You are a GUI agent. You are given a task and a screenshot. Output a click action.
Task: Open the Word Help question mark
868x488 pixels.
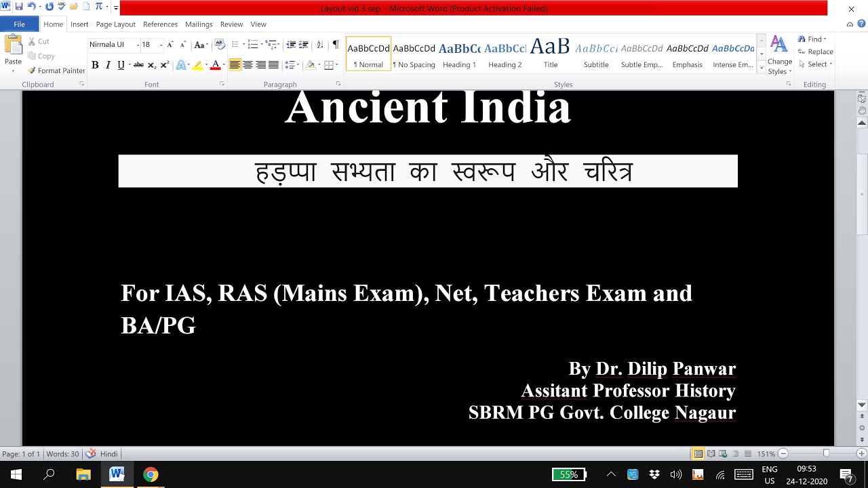point(861,24)
